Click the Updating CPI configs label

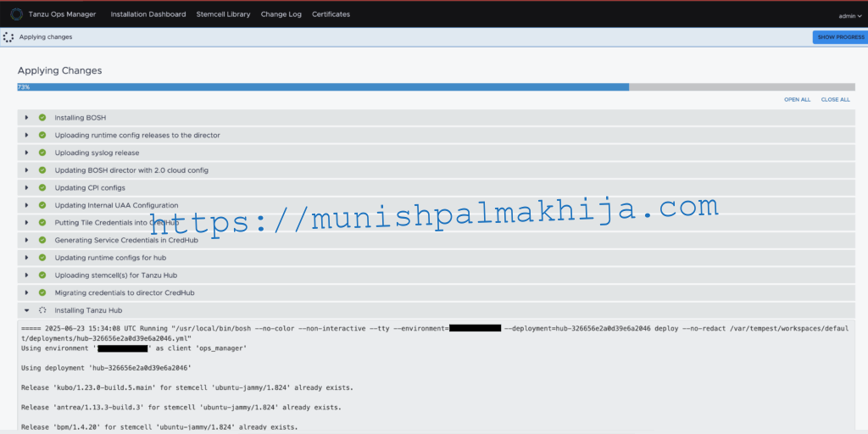90,187
